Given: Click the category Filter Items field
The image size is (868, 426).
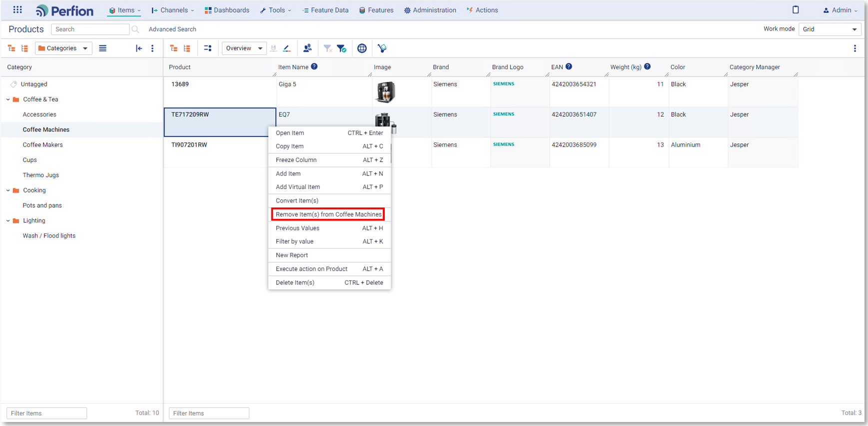Looking at the screenshot, I should 46,413.
